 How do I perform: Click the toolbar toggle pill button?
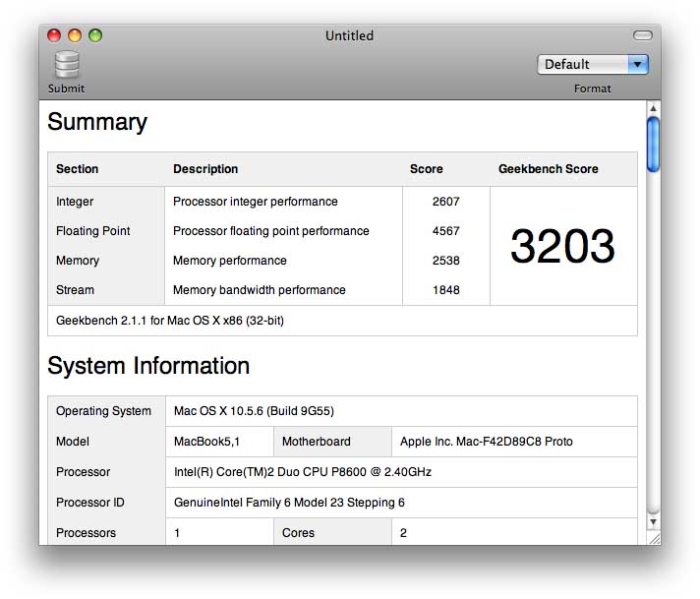click(642, 35)
